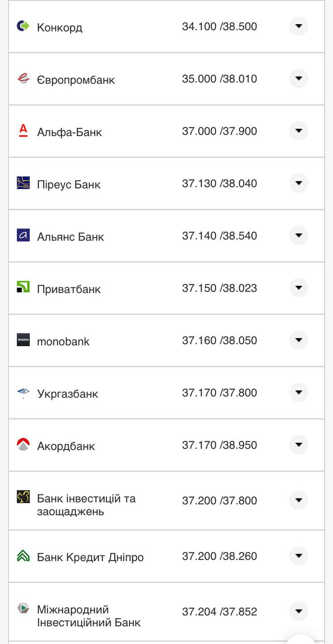Click the black monobank logo
Viewport: 333px width, 644px height.
(23, 340)
